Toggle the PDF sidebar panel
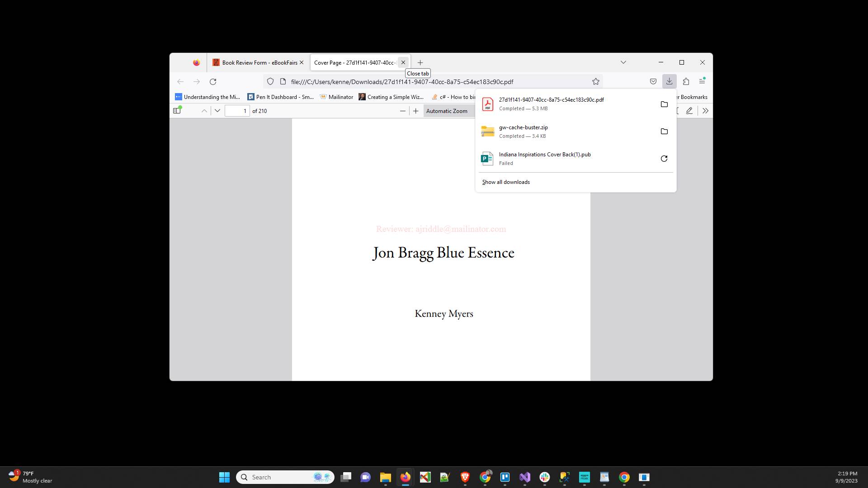 click(x=177, y=111)
